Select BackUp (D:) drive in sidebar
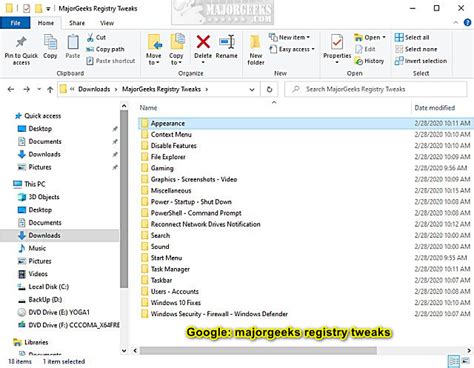This screenshot has height=368, width=474. (40, 299)
